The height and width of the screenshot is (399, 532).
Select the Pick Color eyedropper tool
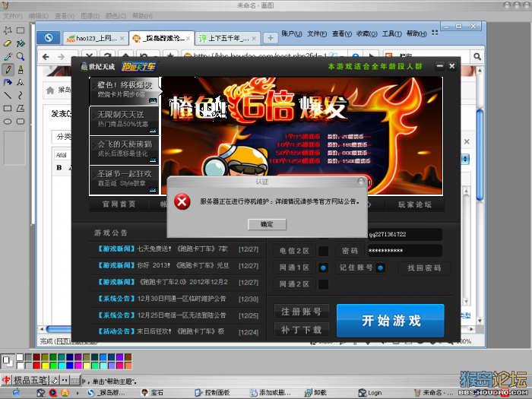coord(8,57)
